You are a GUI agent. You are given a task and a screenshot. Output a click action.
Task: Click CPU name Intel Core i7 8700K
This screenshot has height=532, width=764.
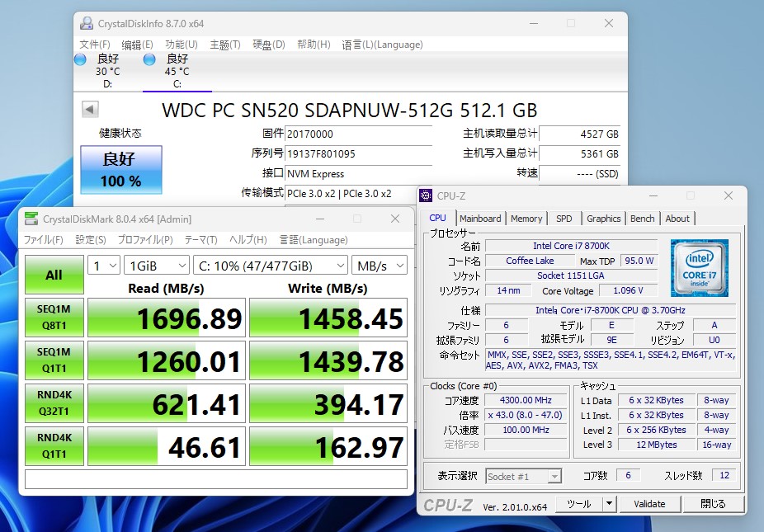coord(571,246)
